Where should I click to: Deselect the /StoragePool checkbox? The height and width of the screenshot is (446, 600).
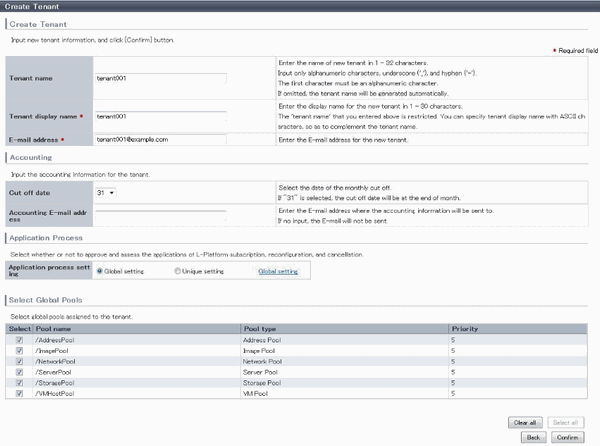20,382
